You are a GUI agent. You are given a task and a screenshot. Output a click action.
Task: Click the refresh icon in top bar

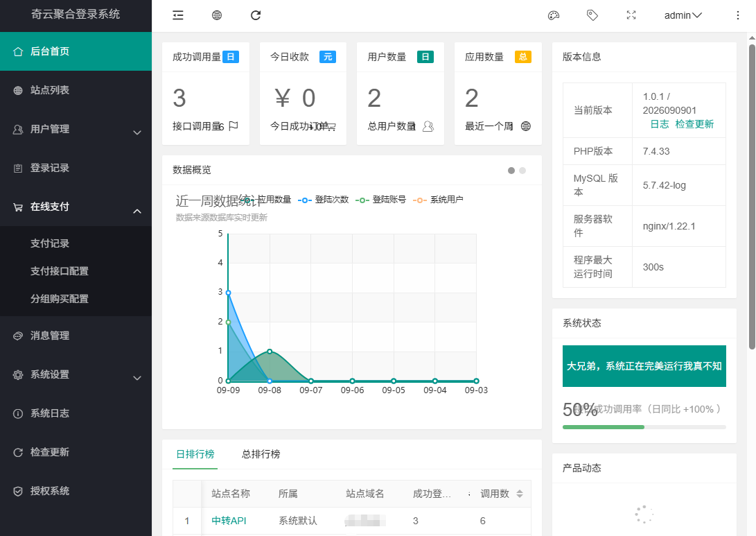256,15
